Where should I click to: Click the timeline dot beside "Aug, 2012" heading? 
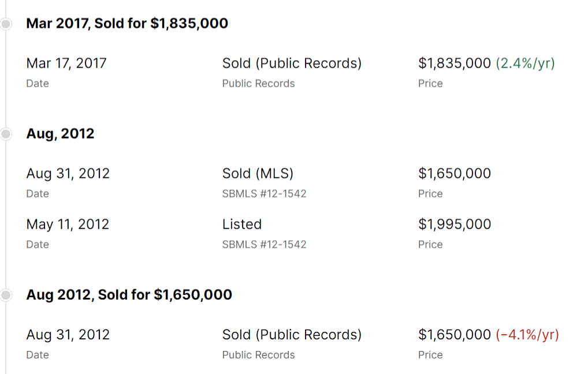click(x=6, y=134)
